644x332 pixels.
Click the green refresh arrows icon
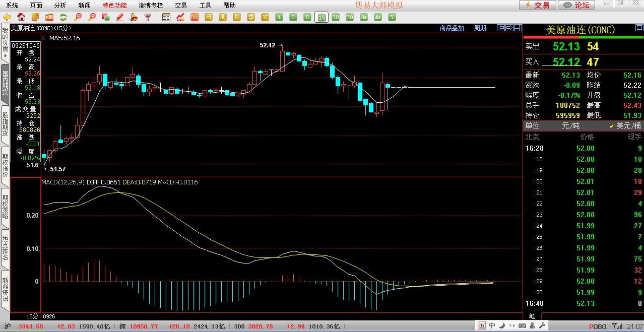point(63,17)
